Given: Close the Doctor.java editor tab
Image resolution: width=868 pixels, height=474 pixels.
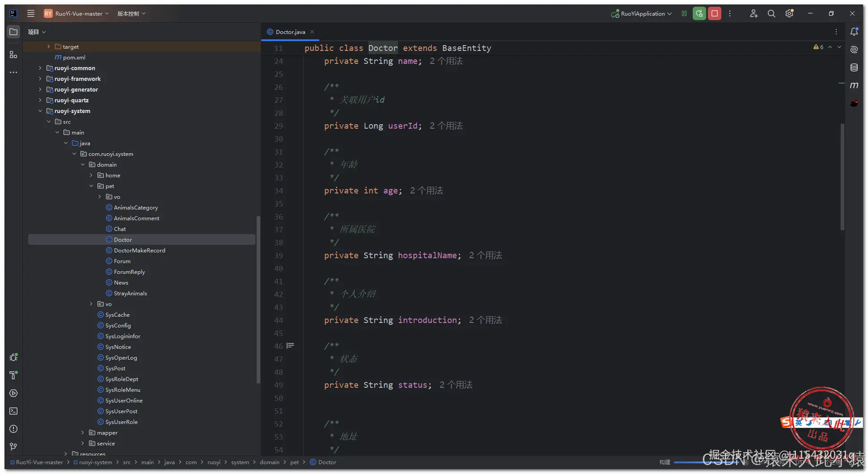Looking at the screenshot, I should [x=312, y=32].
